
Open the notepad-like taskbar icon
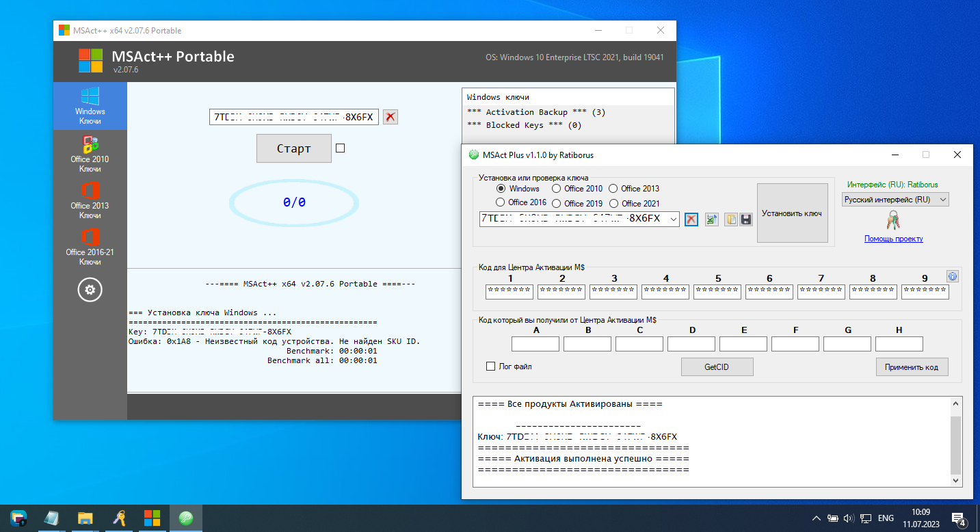52,518
